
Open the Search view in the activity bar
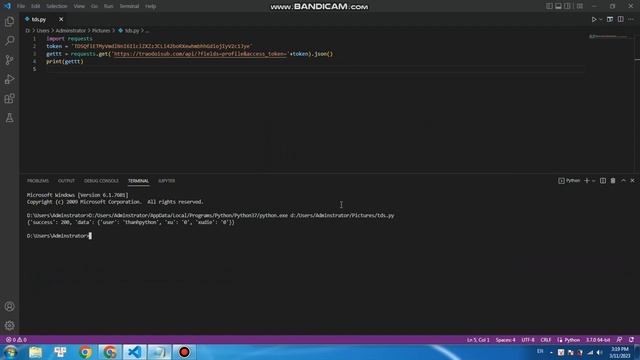[9, 40]
